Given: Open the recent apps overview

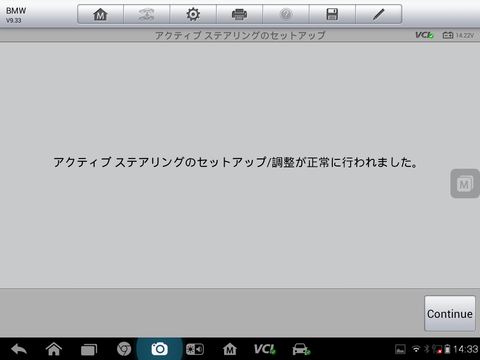Looking at the screenshot, I should pyautogui.click(x=89, y=349).
